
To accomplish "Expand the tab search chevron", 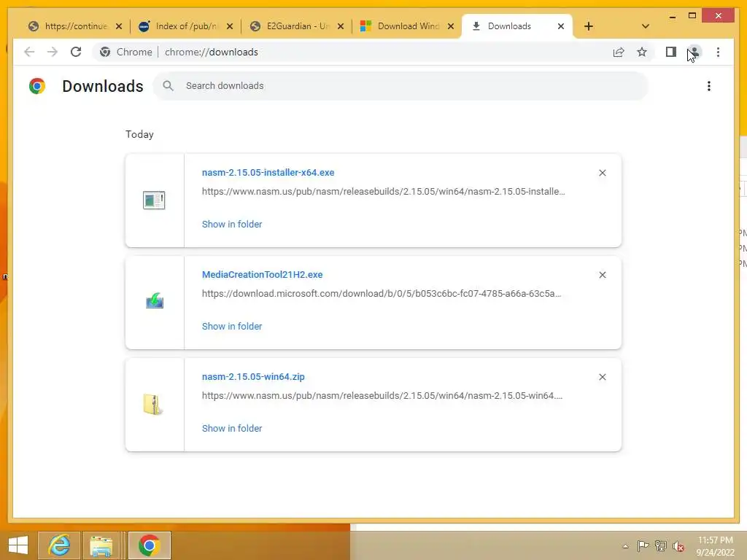I will 645,26.
